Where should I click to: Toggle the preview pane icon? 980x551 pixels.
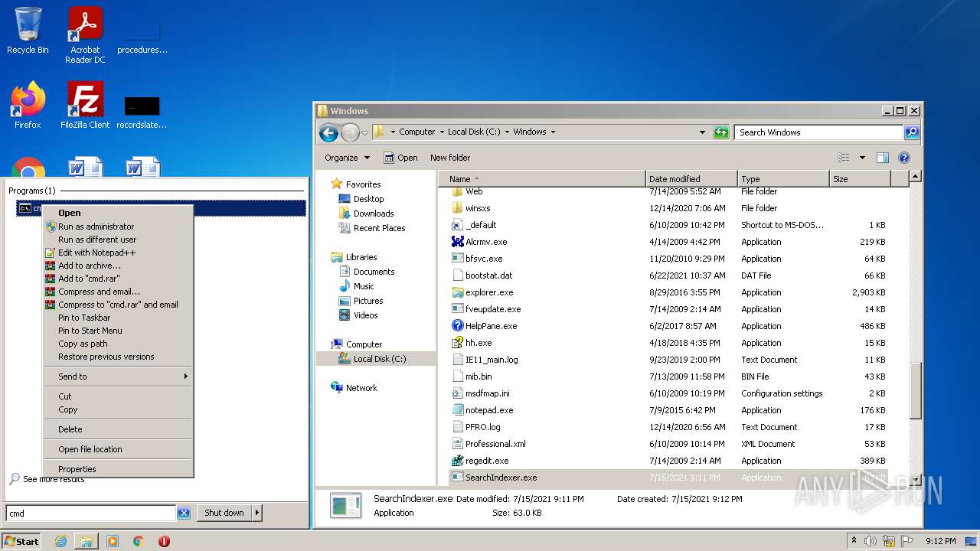pos(882,158)
